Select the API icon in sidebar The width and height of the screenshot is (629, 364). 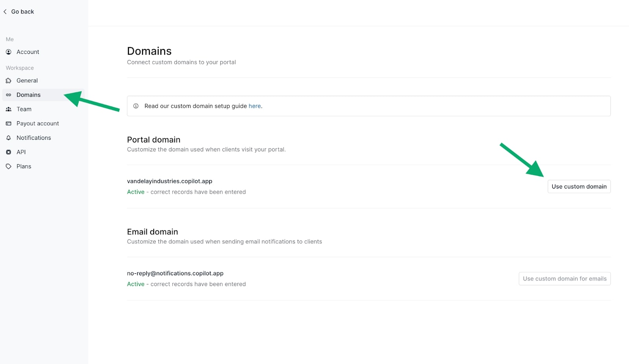tap(9, 152)
